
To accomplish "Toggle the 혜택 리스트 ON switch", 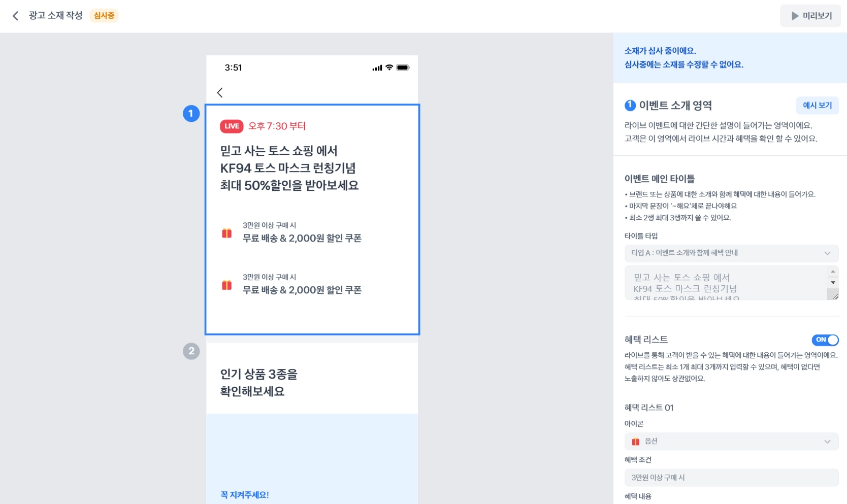I will click(825, 340).
